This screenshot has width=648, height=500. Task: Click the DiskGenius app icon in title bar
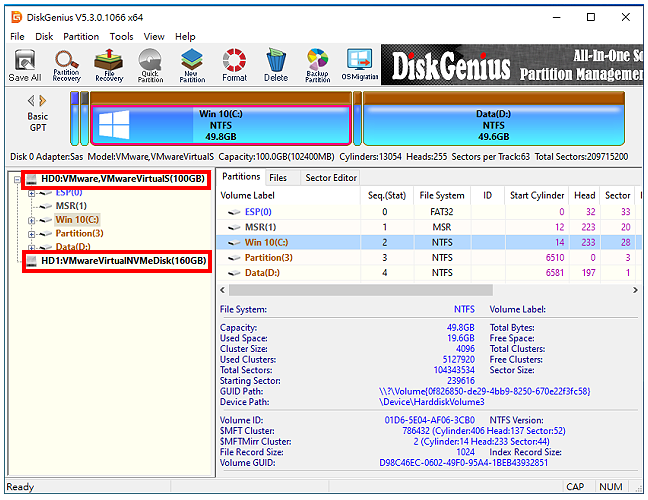pyautogui.click(x=17, y=17)
